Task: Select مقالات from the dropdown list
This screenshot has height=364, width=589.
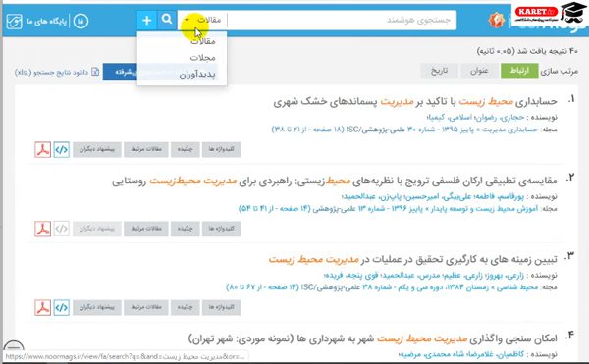Action: click(x=203, y=41)
